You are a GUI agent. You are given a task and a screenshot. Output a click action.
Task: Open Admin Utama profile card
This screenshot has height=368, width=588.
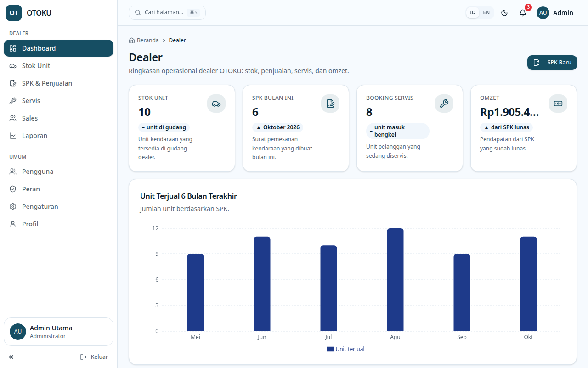coord(58,332)
